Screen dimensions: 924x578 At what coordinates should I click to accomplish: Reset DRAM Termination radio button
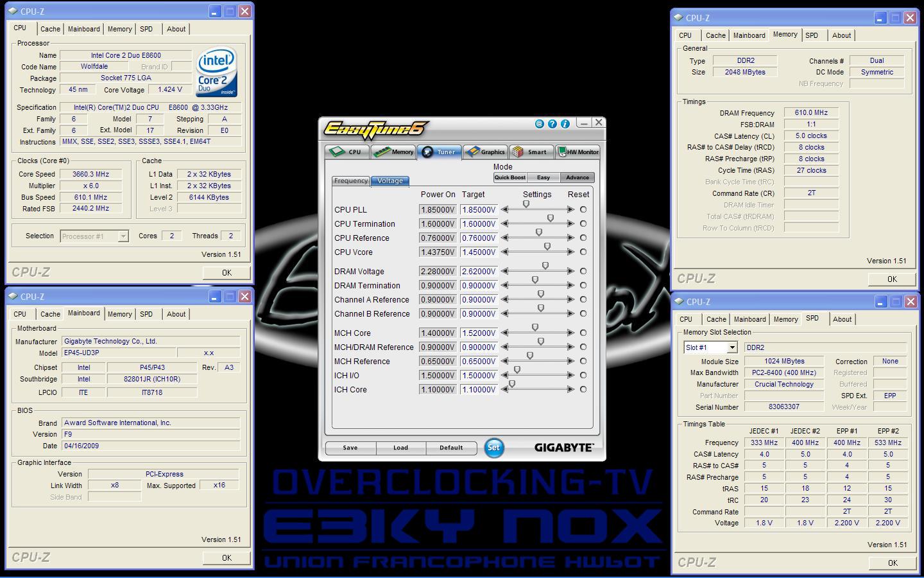(583, 285)
